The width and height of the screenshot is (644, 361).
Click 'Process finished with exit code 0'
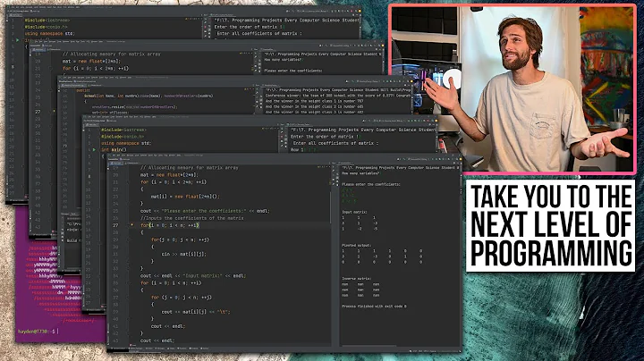tap(374, 306)
